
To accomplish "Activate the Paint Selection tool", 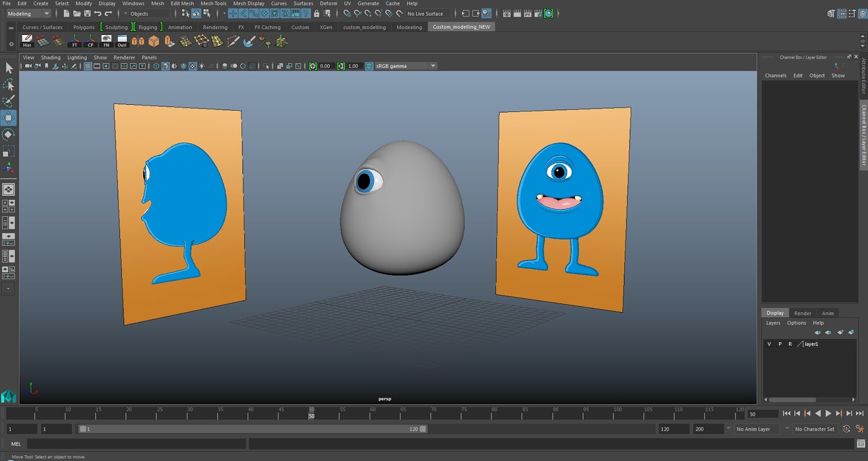I will [9, 101].
